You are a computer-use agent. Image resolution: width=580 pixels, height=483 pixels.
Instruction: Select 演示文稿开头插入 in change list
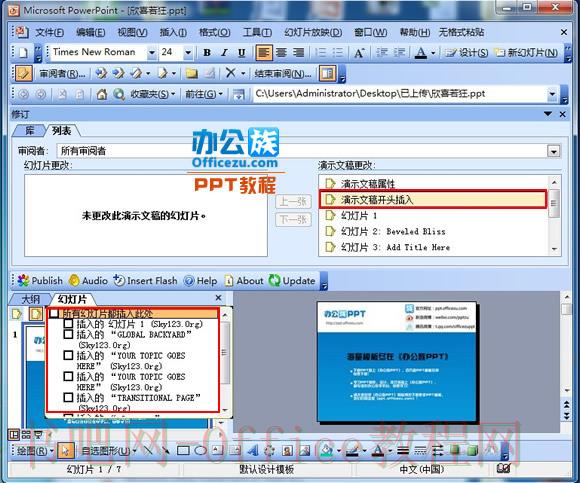coord(433,200)
